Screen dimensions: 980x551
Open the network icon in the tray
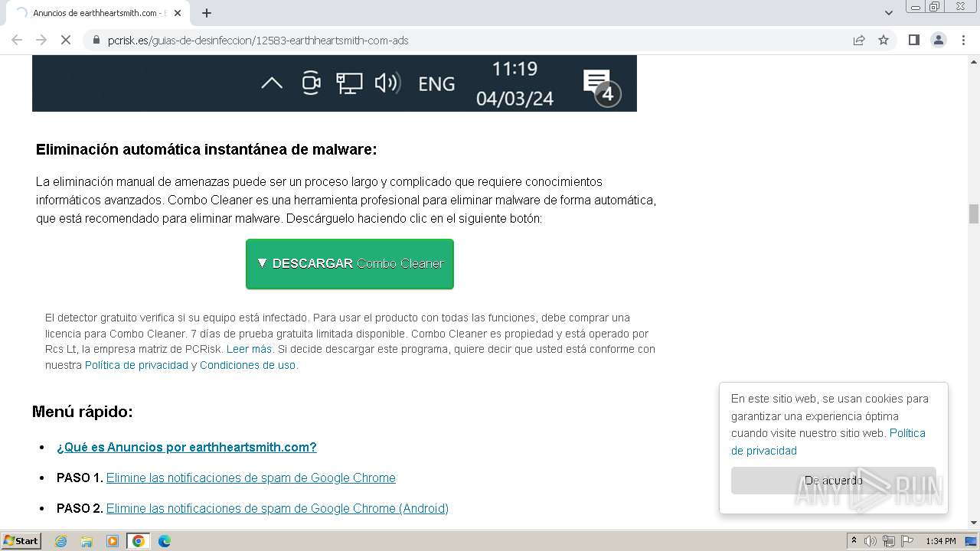[x=889, y=541]
